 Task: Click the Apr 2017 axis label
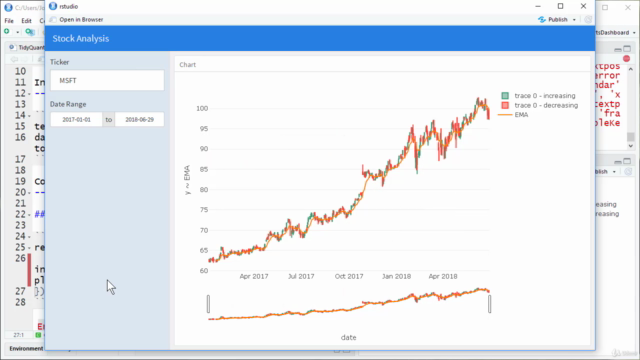pyautogui.click(x=254, y=276)
